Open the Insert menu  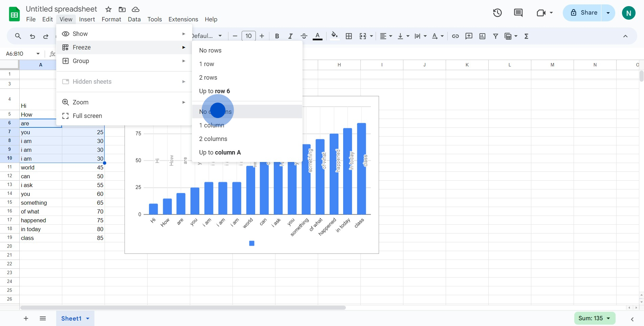[x=87, y=19]
